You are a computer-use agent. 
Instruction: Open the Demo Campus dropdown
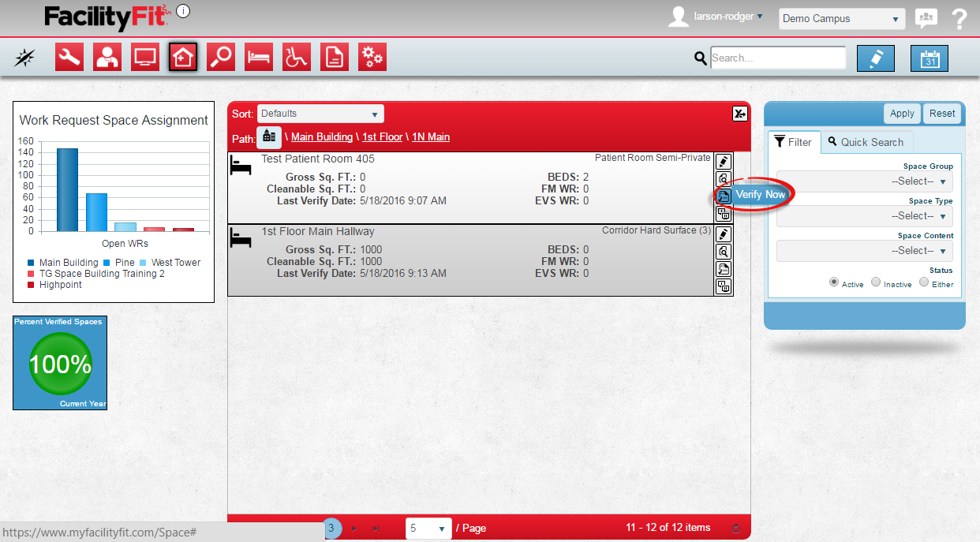(x=841, y=19)
